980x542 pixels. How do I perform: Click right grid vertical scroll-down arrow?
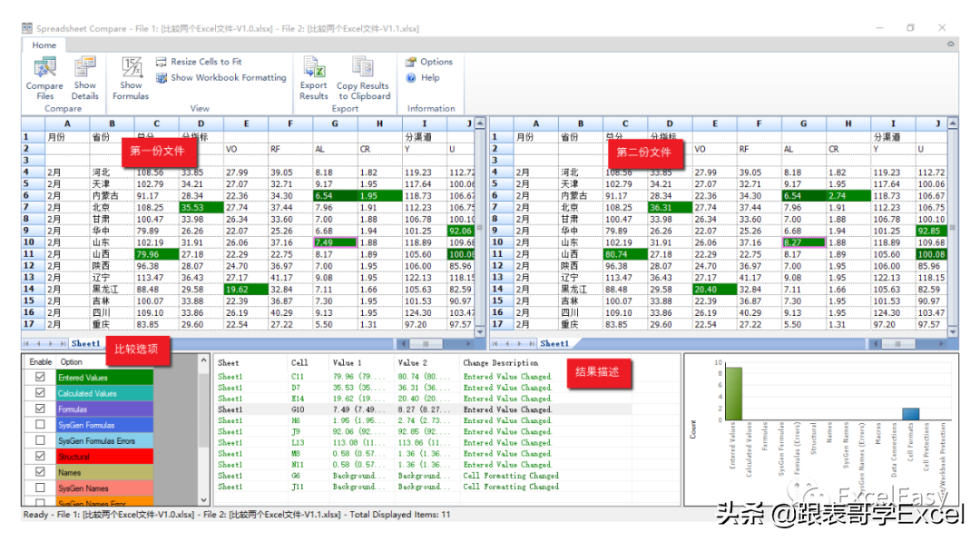(953, 331)
